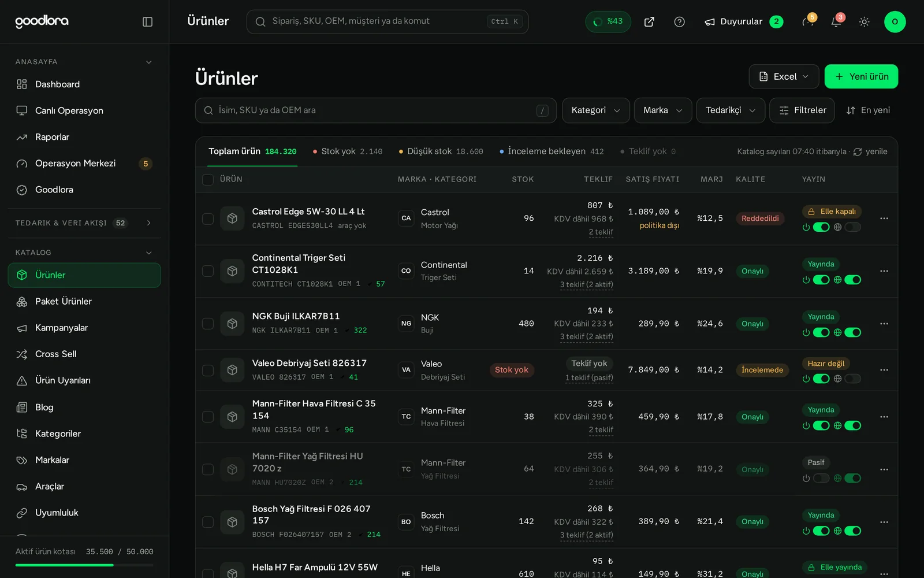
Task: Collapse the sidebar panel icon
Action: pos(147,21)
